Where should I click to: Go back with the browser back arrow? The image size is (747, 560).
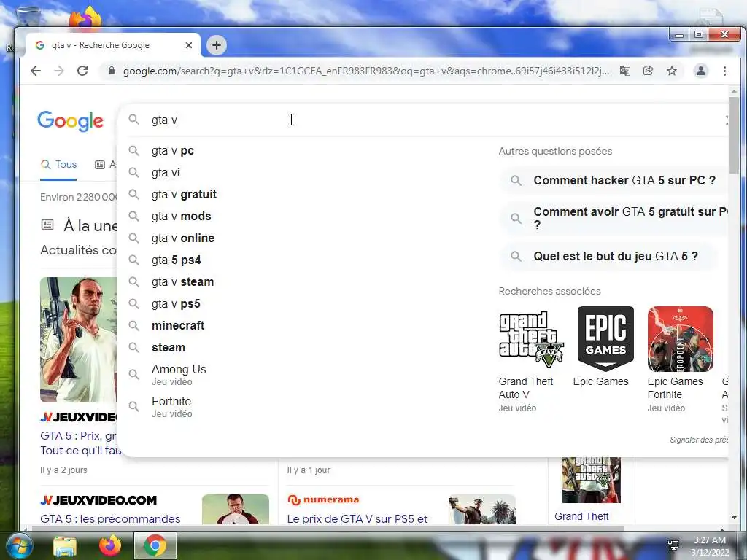pos(36,71)
